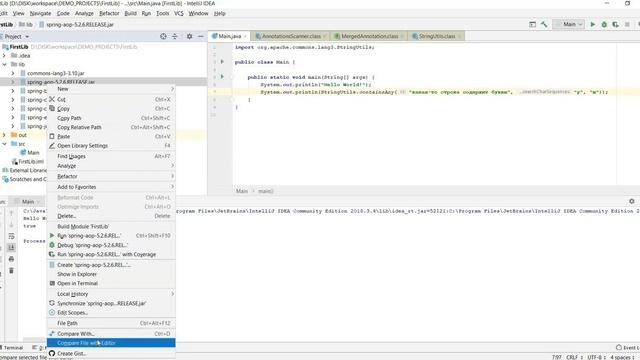Expand the .idea folder
Screen dimensions: 640x360
coord(4,56)
